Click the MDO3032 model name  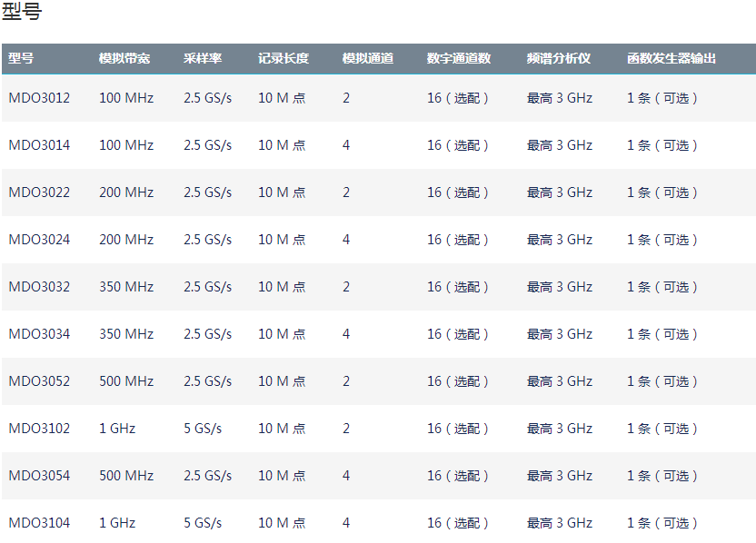point(39,287)
